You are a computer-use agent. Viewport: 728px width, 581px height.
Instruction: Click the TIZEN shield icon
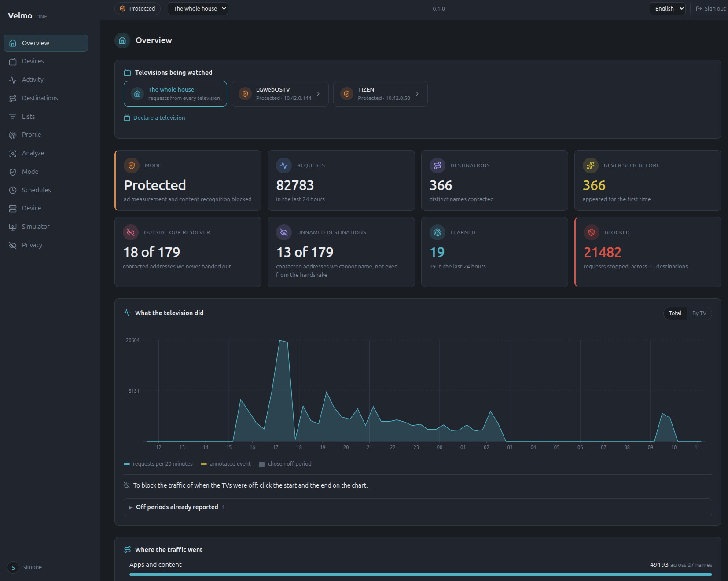pos(347,94)
